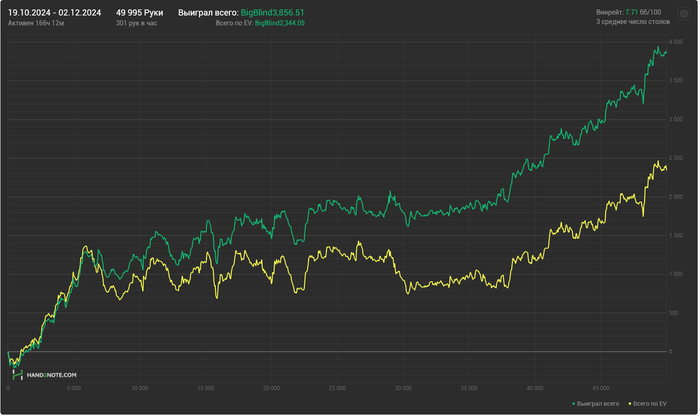The width and height of the screenshot is (700, 416).
Task: Click the Hand2Note logo icon
Action: [x=17, y=375]
